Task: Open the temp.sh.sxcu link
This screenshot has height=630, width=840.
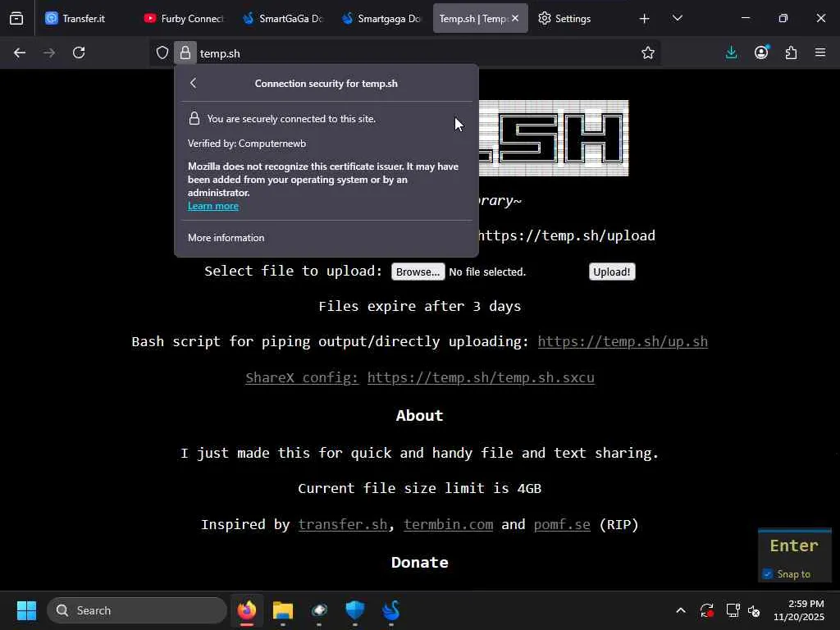Action: (x=481, y=377)
